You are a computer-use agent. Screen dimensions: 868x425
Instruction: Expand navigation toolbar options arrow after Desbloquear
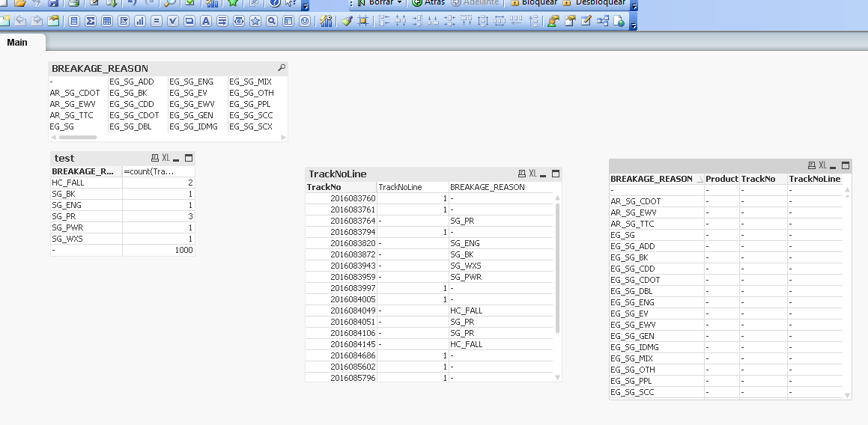(634, 5)
